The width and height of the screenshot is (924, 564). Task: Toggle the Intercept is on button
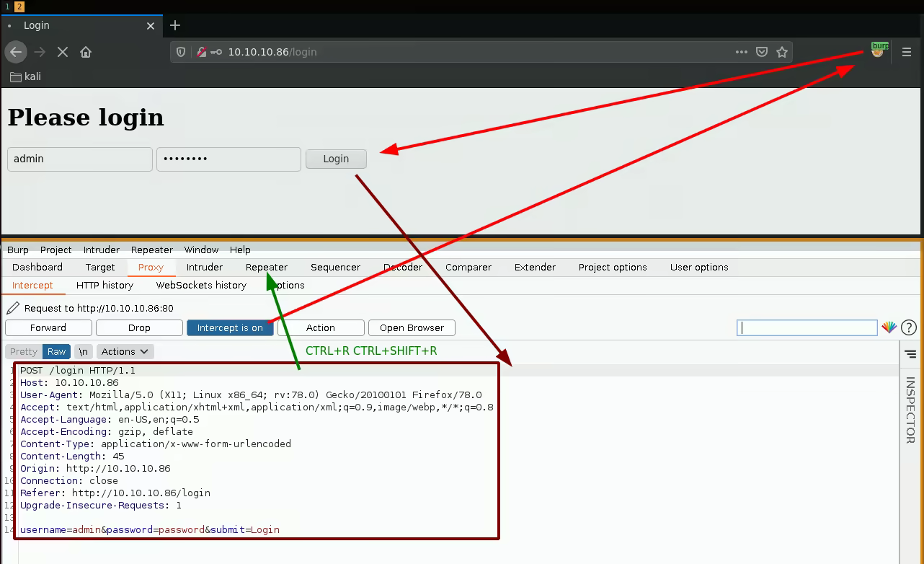(x=230, y=327)
